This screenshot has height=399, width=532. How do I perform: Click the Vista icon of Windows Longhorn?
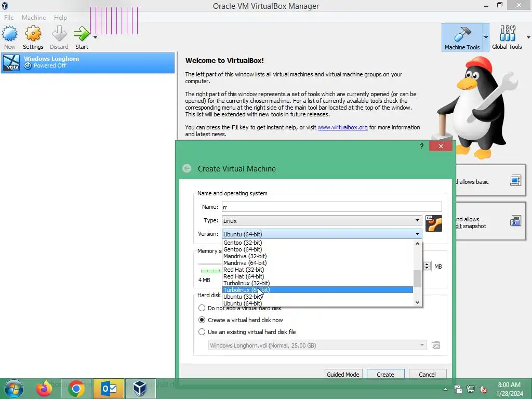pyautogui.click(x=11, y=62)
